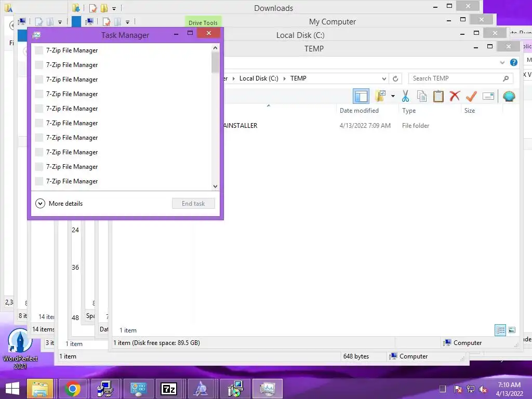The width and height of the screenshot is (532, 399).
Task: Click Task Manager scrollbar up arrow
Action: coord(215,48)
